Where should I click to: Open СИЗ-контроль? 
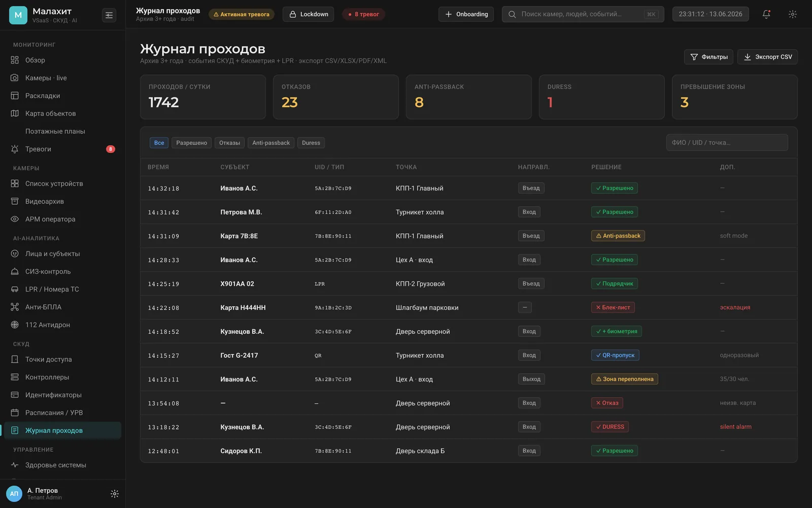coord(62,271)
